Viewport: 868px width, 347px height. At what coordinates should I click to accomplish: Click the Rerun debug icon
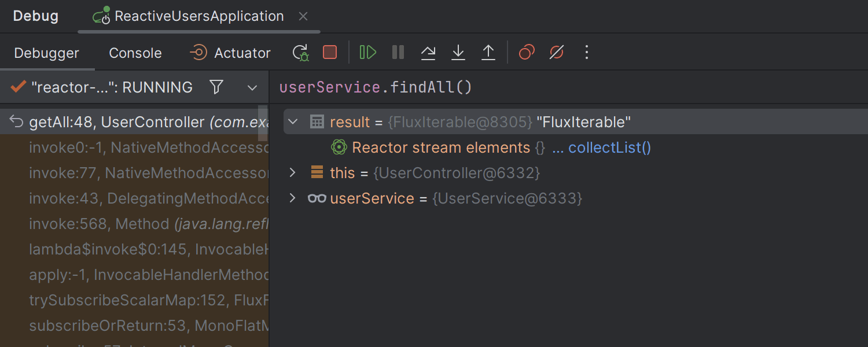300,53
